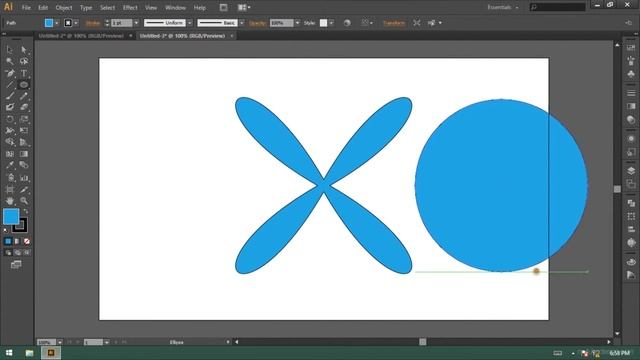Viewport: 640px width, 360px height.
Task: Open the Essentials workspace switcher
Action: [503, 7]
